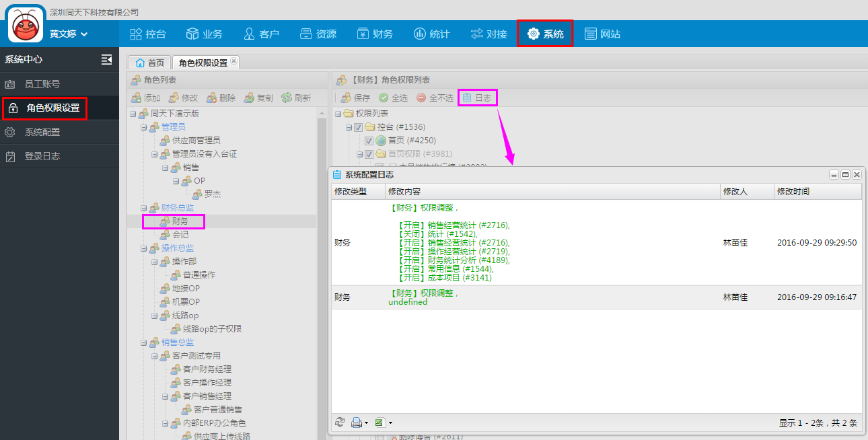Screen dimensions: 868x440
Task: Collapse the 系统中心 sidebar
Action: (106, 59)
